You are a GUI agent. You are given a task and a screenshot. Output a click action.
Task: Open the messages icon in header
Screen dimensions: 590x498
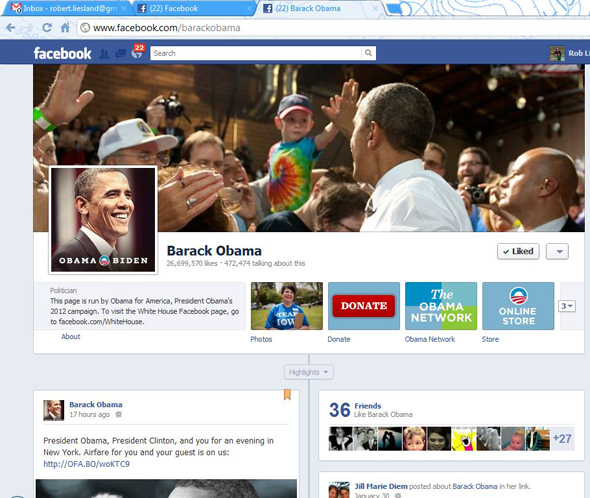tap(120, 54)
